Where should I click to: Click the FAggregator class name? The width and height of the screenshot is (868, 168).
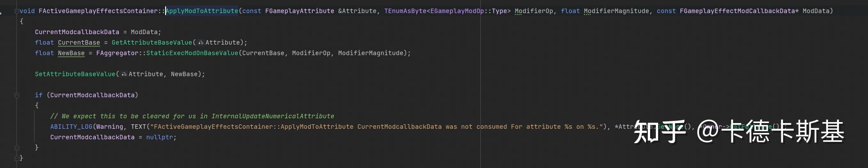pyautogui.click(x=117, y=53)
